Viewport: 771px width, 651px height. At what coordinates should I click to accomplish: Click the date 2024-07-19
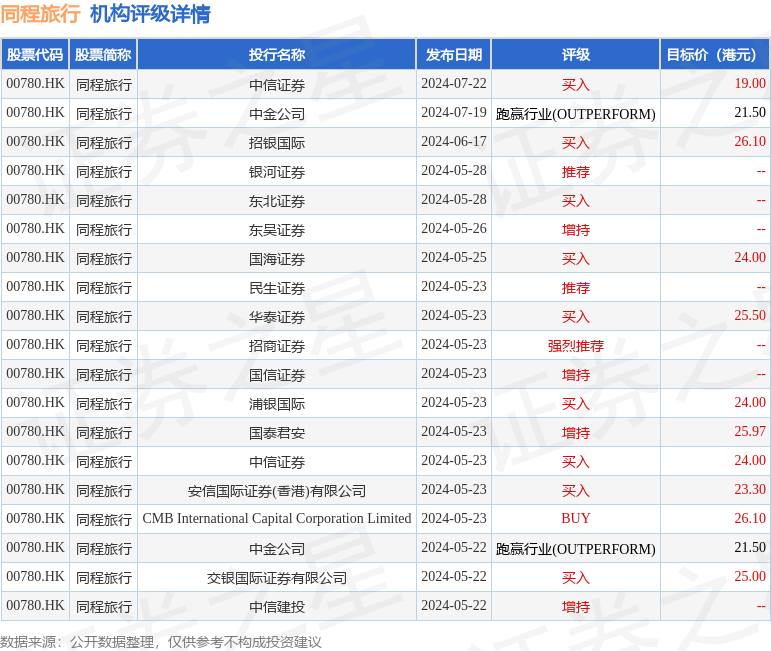pyautogui.click(x=454, y=112)
